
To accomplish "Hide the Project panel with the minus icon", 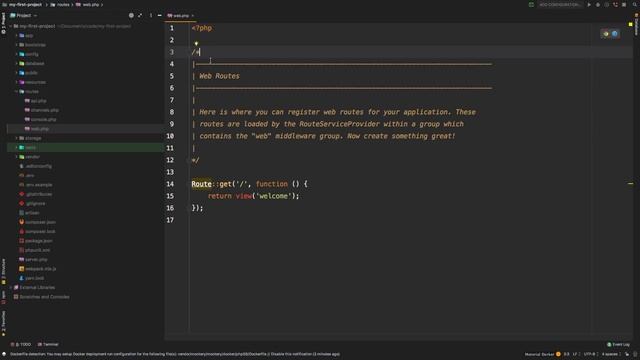I will pyautogui.click(x=160, y=16).
